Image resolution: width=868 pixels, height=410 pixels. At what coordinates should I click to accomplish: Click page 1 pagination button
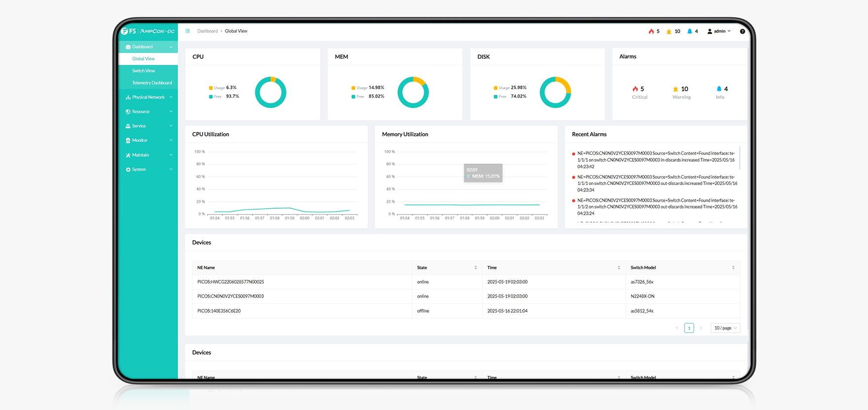(x=689, y=328)
